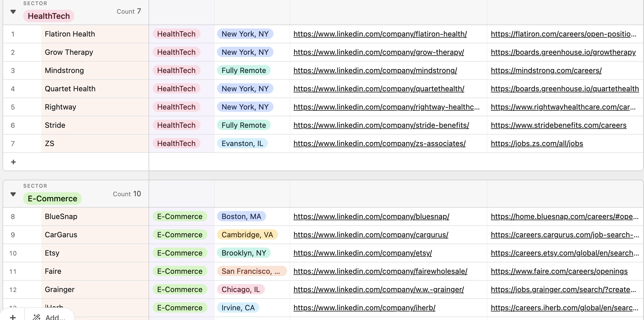Open BlueSnap LinkedIn company link
The height and width of the screenshot is (320, 644).
(x=371, y=216)
